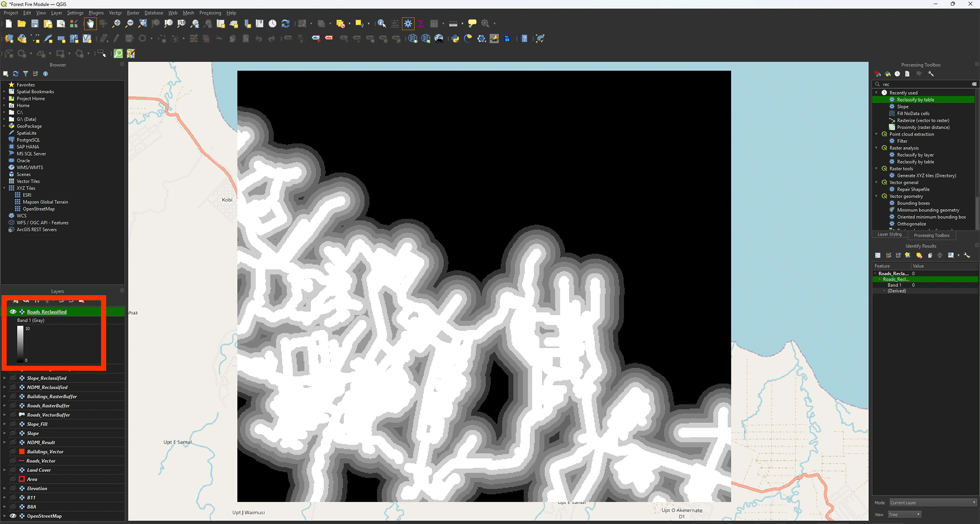980x524 pixels.
Task: Open the identify Mode dropdown
Action: (x=933, y=503)
